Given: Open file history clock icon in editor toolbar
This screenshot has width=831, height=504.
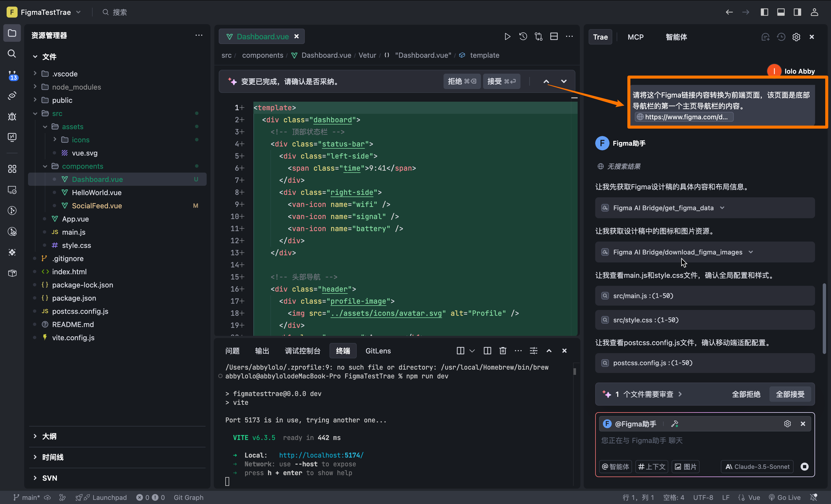Looking at the screenshot, I should point(523,37).
